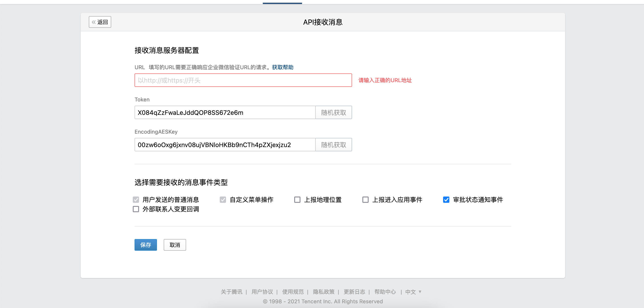Toggle 自定义菜单操作 checkbox
The width and height of the screenshot is (644, 308).
tap(223, 199)
